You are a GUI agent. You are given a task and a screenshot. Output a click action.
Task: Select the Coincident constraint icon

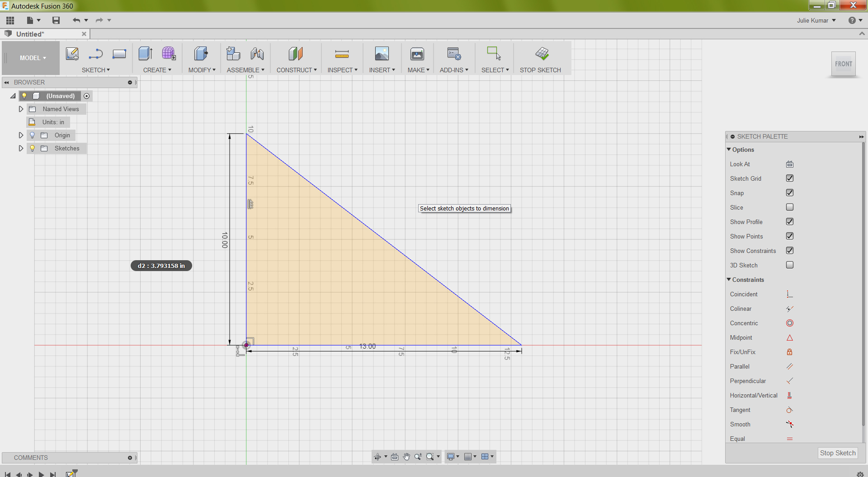click(790, 294)
